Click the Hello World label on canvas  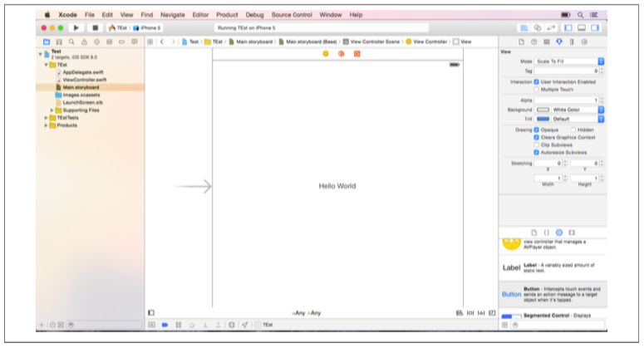coord(337,186)
